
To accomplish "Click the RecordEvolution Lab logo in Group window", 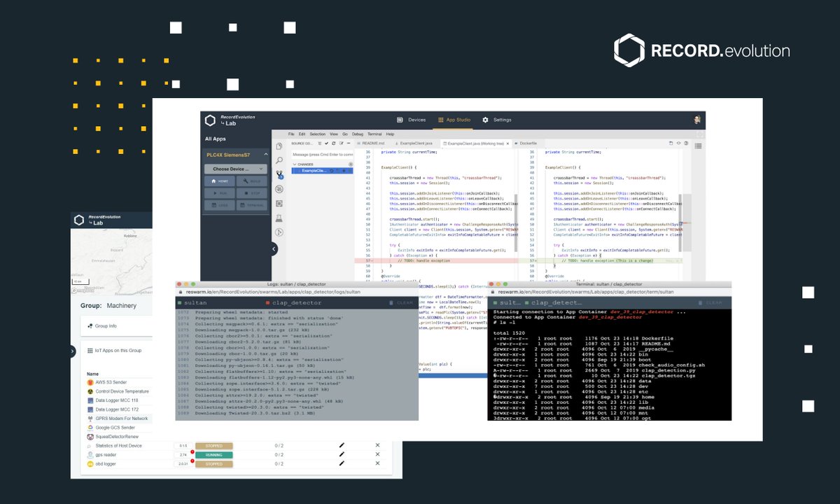I will (79, 220).
